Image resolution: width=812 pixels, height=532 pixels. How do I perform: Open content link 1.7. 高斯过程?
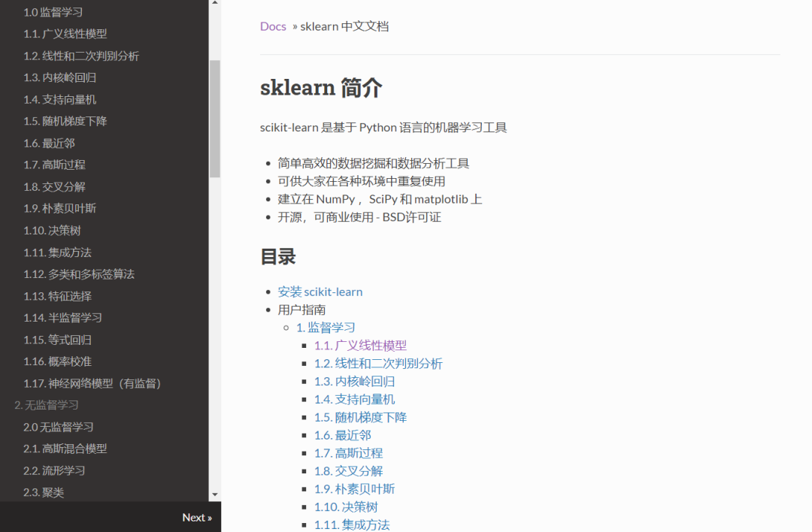pyautogui.click(x=349, y=453)
